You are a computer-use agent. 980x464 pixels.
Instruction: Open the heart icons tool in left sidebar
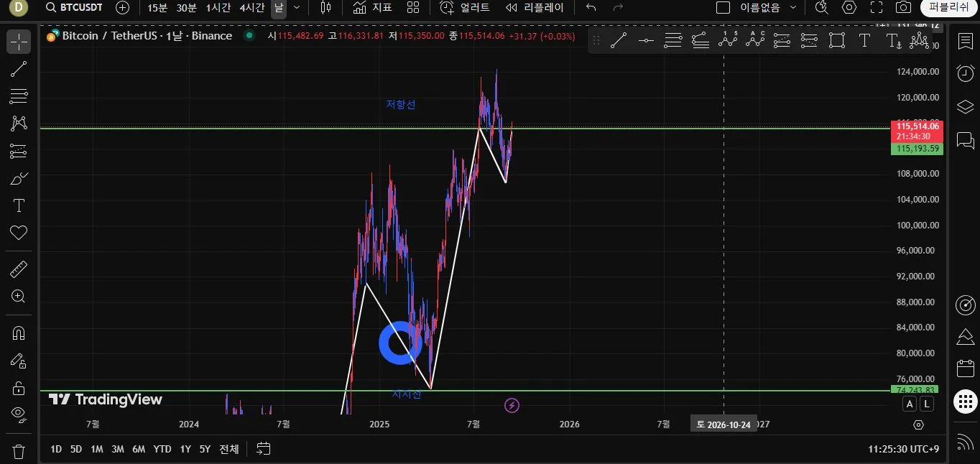[x=19, y=233]
